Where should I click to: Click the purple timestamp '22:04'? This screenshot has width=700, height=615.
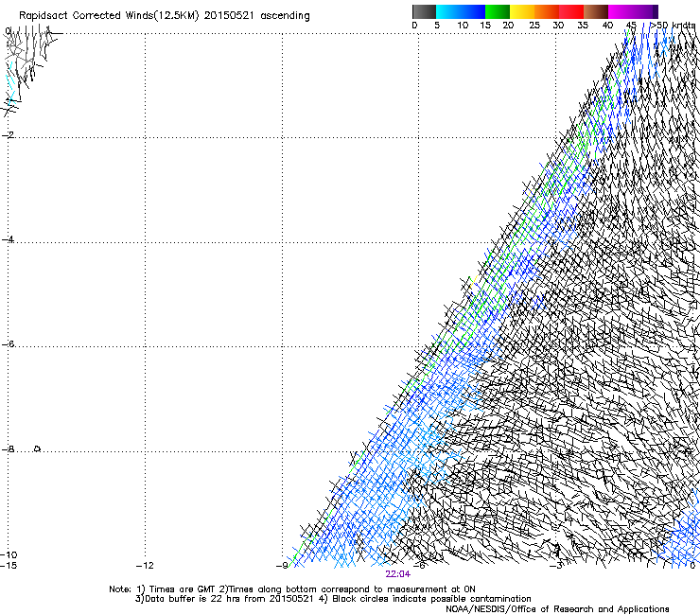397,574
